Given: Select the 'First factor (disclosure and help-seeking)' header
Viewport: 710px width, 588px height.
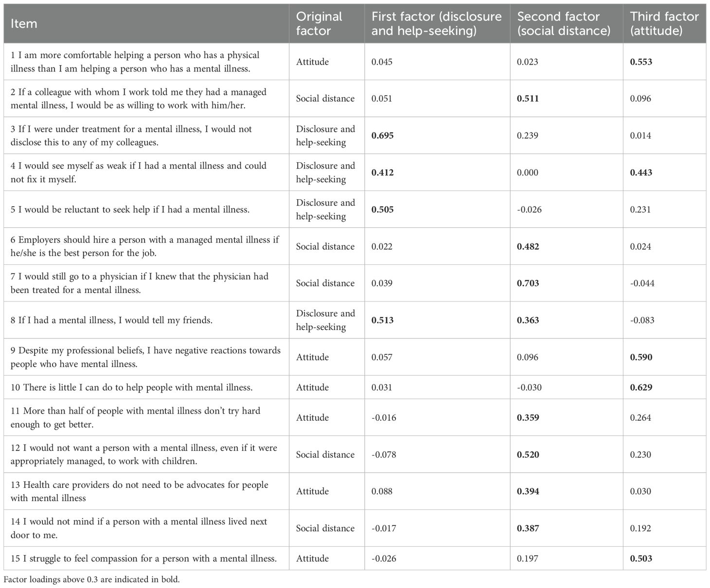Looking at the screenshot, I should point(436,24).
